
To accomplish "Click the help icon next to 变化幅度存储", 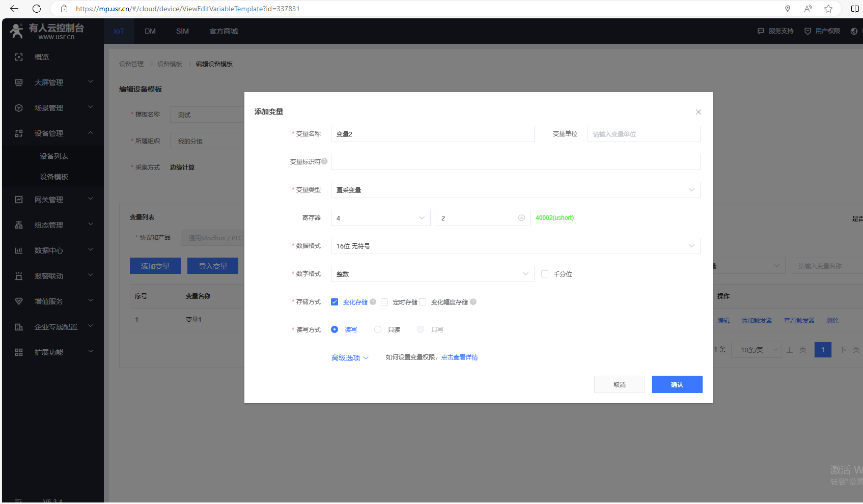I will pyautogui.click(x=474, y=302).
